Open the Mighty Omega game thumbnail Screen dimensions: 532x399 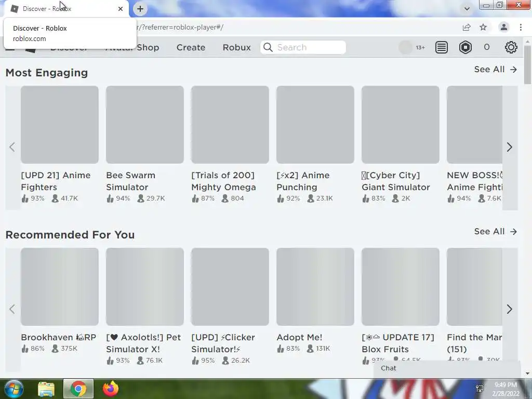[230, 125]
